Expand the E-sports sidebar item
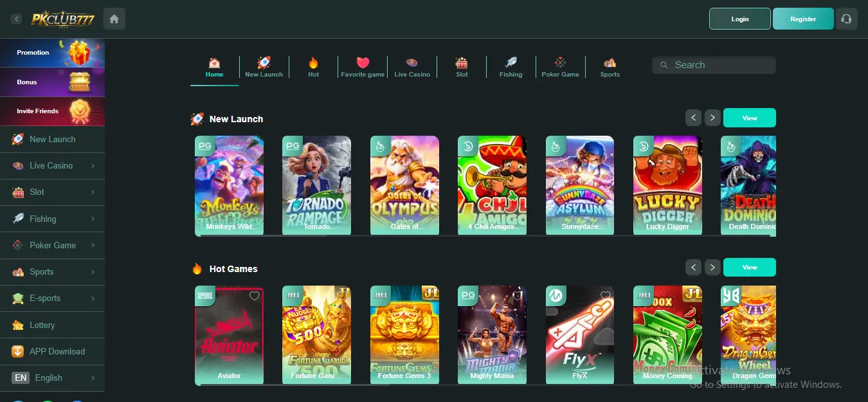The width and height of the screenshot is (868, 402). point(52,298)
